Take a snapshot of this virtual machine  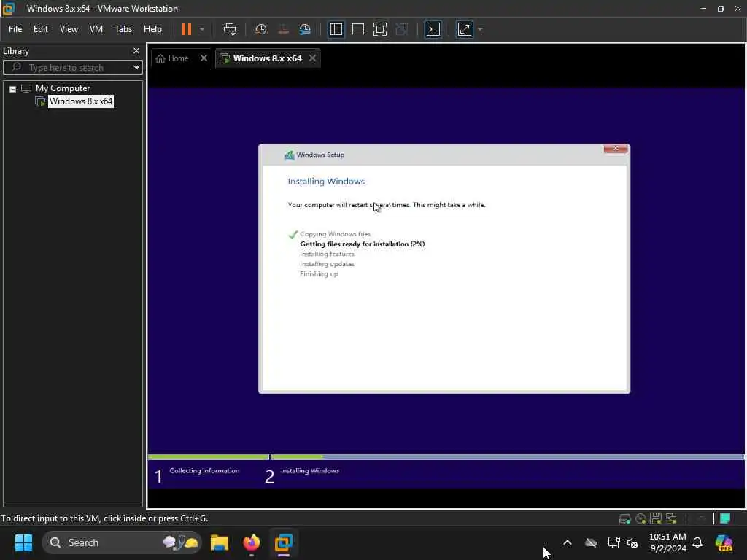(x=260, y=29)
